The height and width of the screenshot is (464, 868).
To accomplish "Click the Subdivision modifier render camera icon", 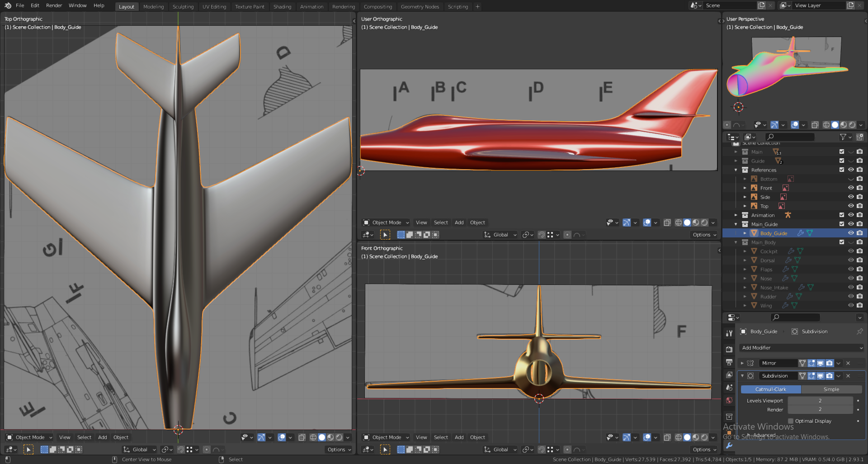I will point(830,376).
